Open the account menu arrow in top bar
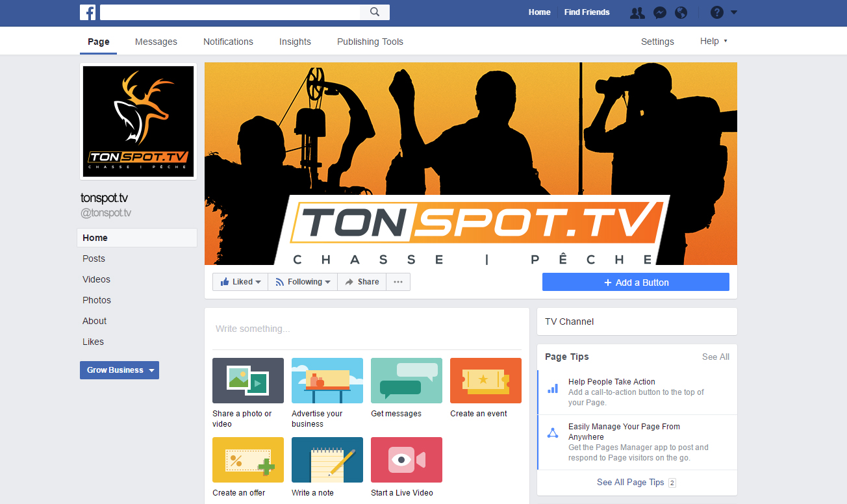 734,12
